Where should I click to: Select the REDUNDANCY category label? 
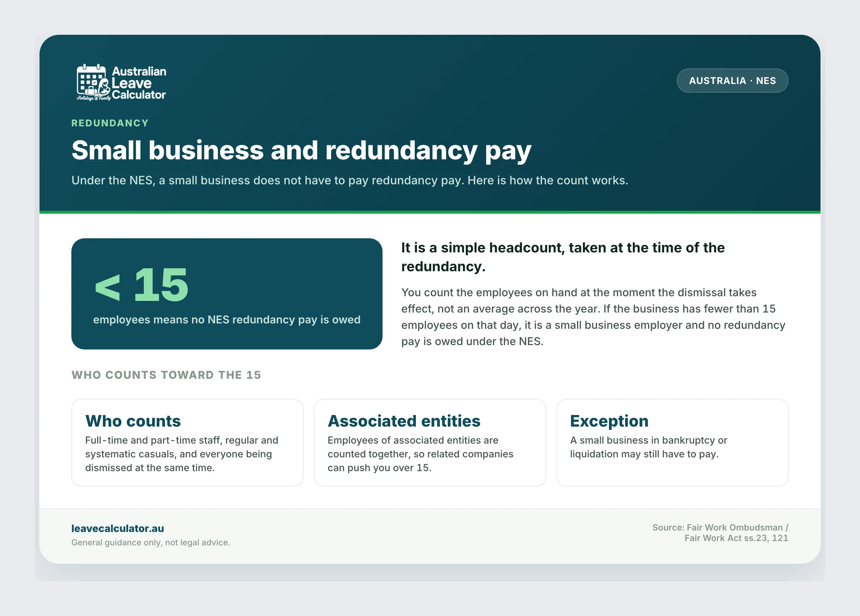coord(110,123)
